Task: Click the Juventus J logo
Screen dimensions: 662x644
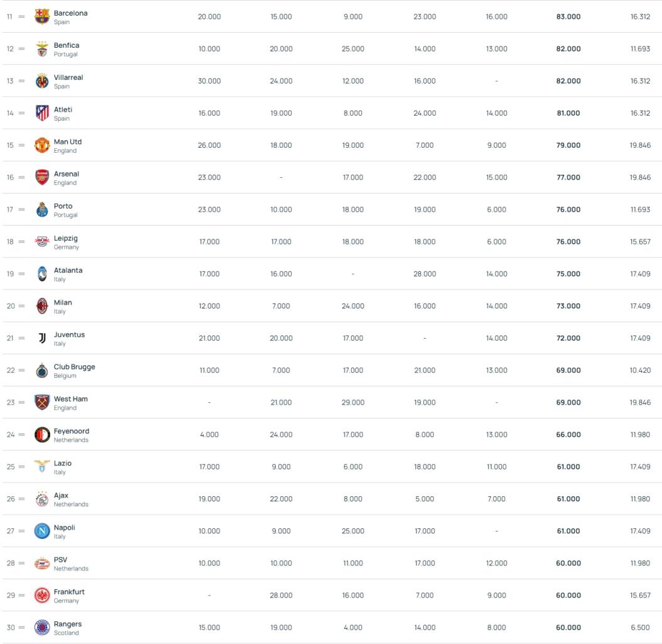Action: tap(42, 338)
